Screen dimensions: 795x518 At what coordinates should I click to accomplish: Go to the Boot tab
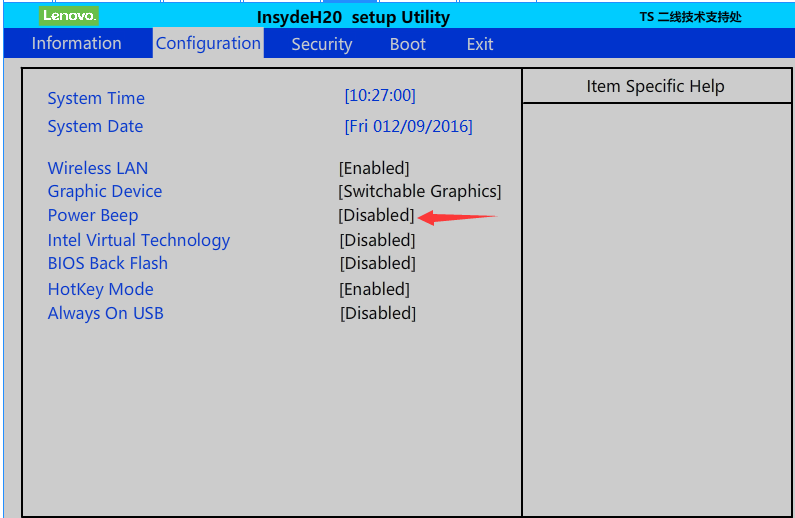(x=407, y=44)
